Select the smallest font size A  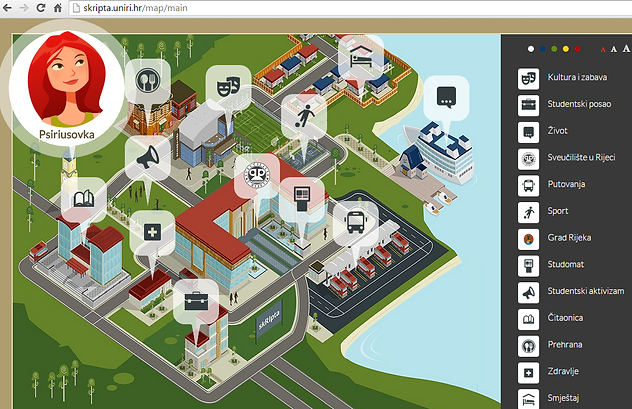point(603,50)
